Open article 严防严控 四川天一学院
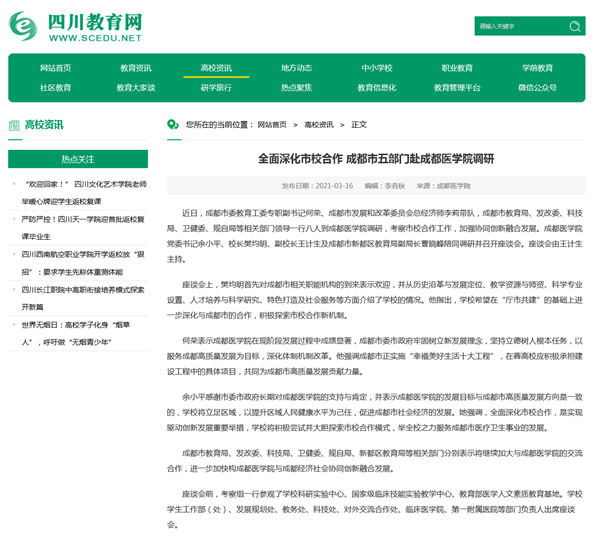600x547 pixels. click(83, 228)
